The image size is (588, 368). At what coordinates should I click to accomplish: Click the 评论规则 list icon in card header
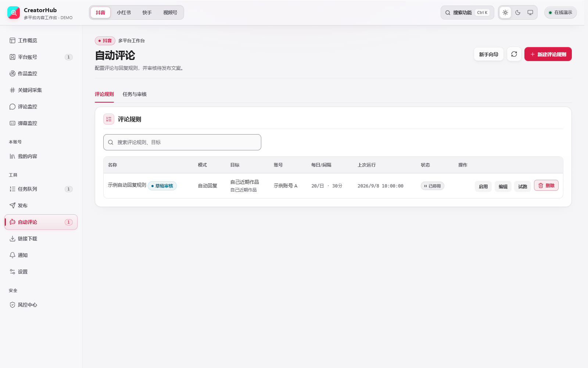[109, 119]
